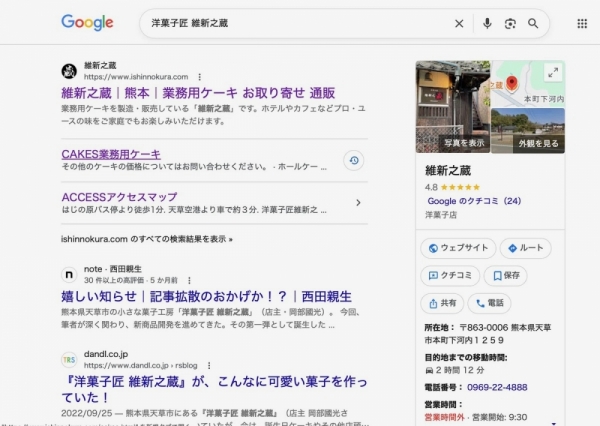Open 嬉しい知らせ｜記事拡散のおかげか result
This screenshot has height=426, width=600.
tap(206, 297)
